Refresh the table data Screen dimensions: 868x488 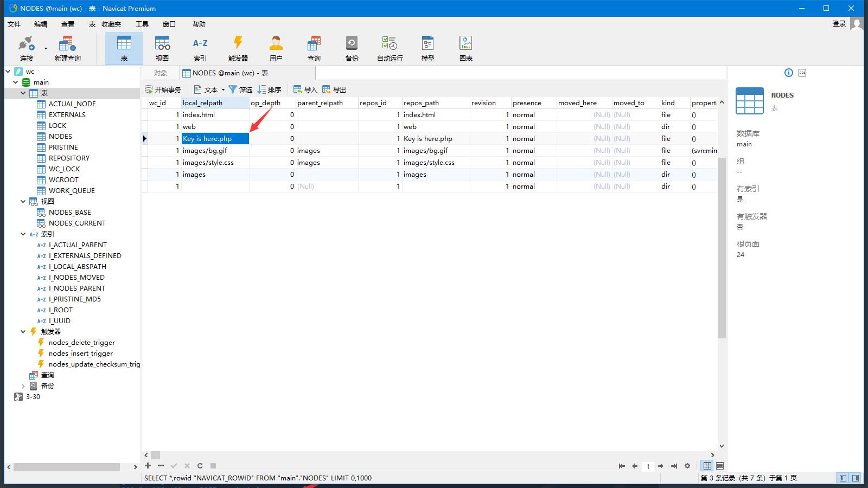tap(200, 466)
